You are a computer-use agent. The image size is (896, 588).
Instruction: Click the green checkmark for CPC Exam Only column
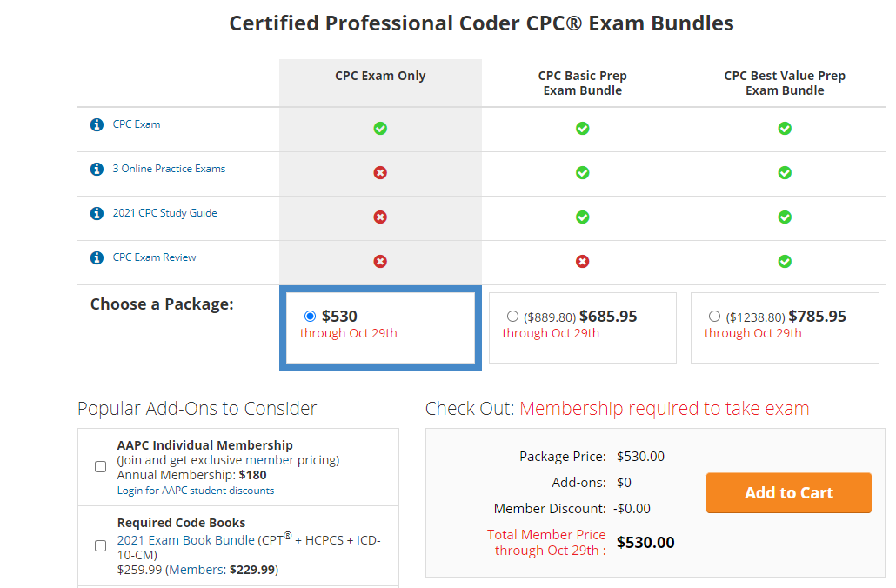pyautogui.click(x=380, y=128)
